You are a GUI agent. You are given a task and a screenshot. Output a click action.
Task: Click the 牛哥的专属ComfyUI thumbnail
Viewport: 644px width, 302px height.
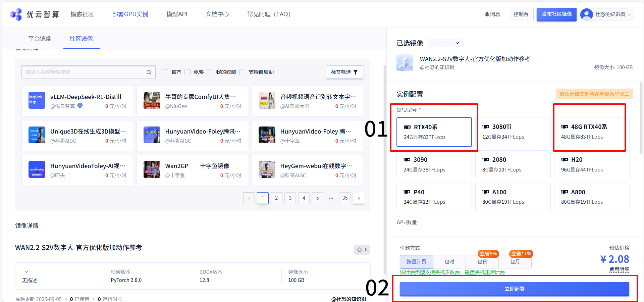click(x=152, y=100)
